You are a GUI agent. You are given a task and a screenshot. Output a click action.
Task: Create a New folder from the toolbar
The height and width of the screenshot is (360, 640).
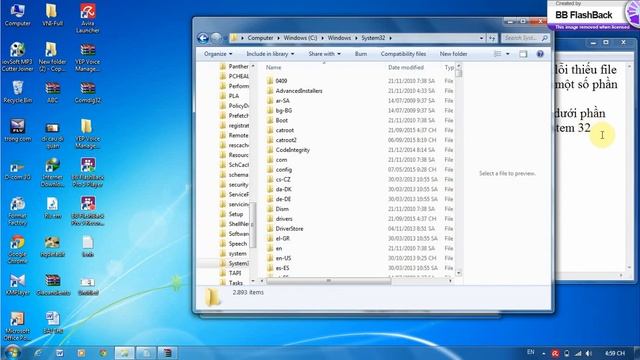point(453,54)
